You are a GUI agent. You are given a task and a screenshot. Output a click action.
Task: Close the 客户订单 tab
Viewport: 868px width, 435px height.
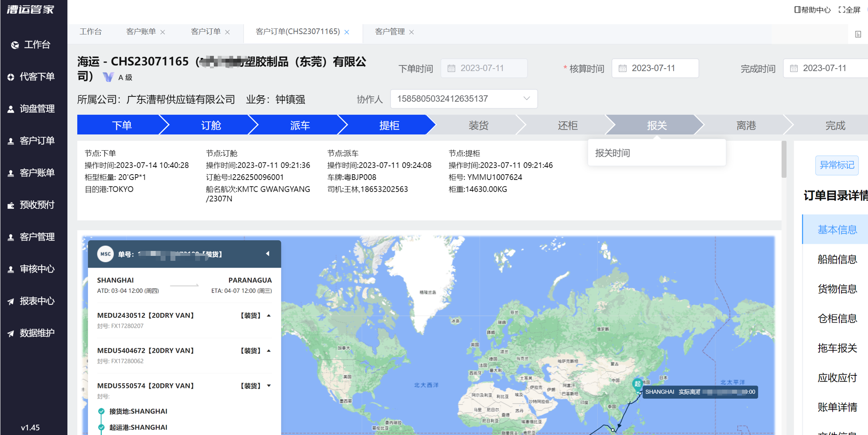coord(227,32)
